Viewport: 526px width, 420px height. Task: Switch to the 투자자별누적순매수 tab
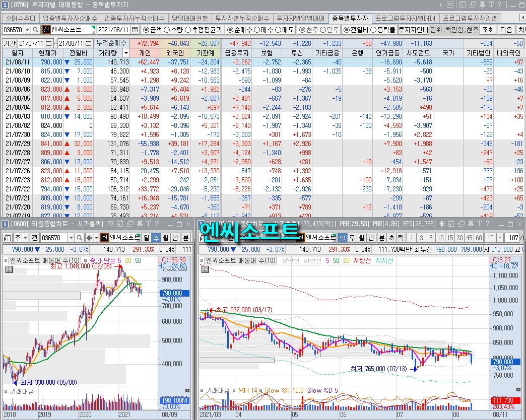click(x=242, y=18)
